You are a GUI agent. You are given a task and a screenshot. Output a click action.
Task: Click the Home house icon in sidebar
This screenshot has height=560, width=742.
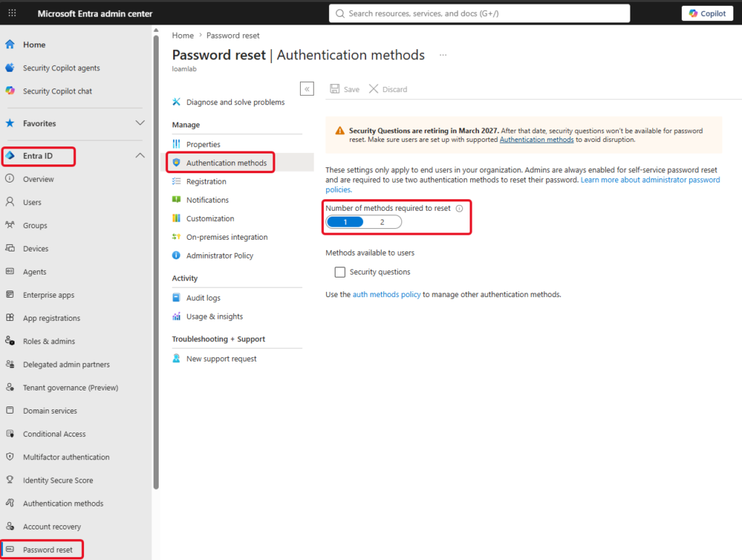click(10, 44)
